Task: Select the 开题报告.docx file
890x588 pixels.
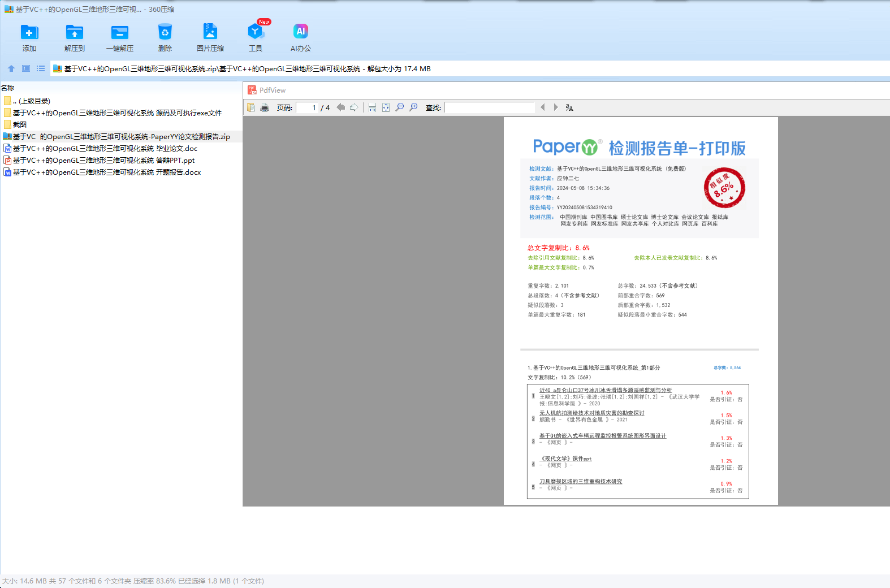Action: point(102,172)
